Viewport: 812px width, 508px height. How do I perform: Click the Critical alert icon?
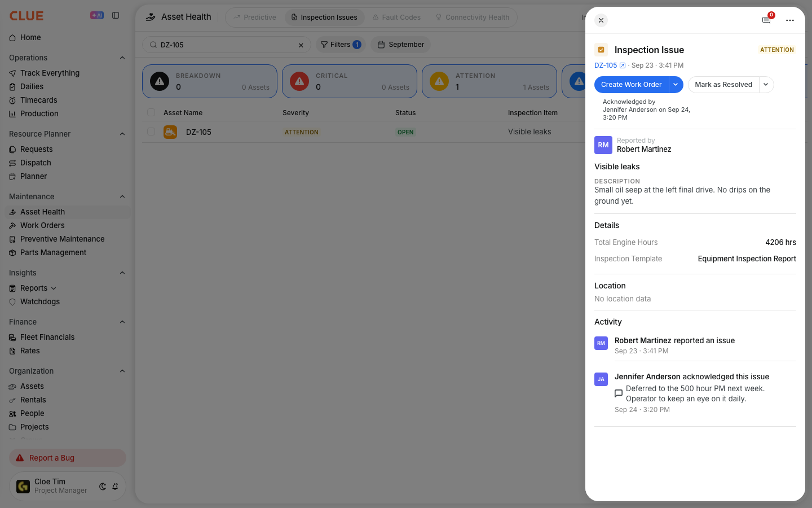click(299, 81)
